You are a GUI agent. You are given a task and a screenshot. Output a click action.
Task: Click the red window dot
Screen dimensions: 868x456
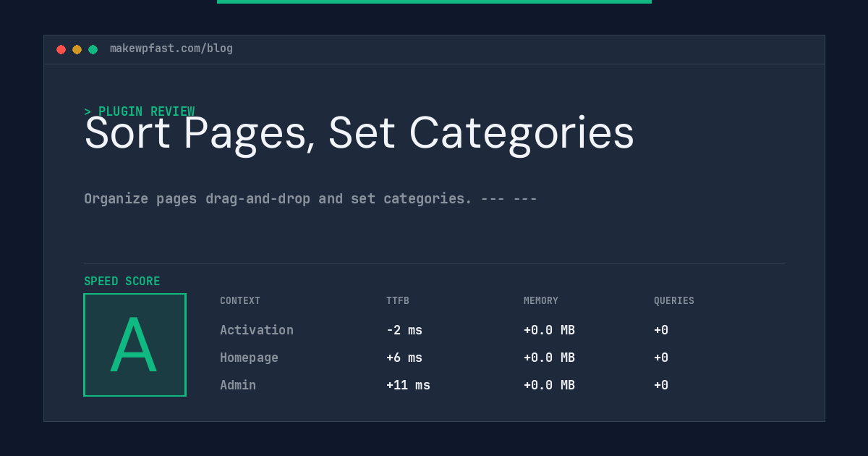click(x=61, y=49)
